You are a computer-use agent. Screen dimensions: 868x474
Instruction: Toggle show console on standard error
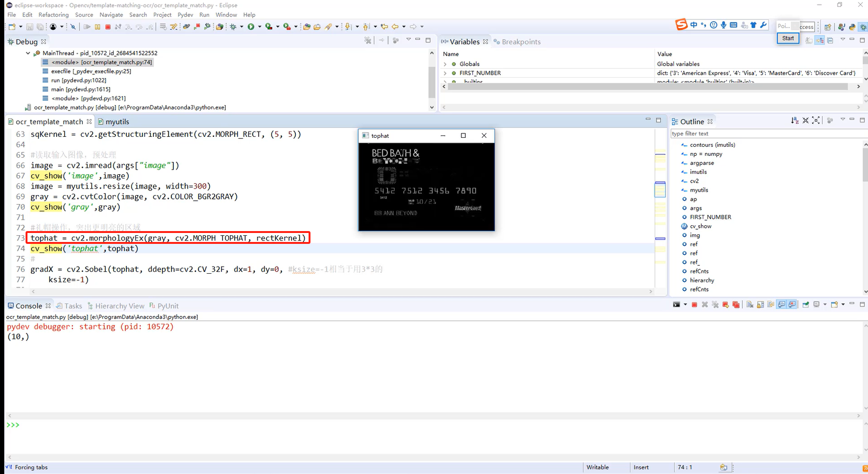tap(792, 304)
